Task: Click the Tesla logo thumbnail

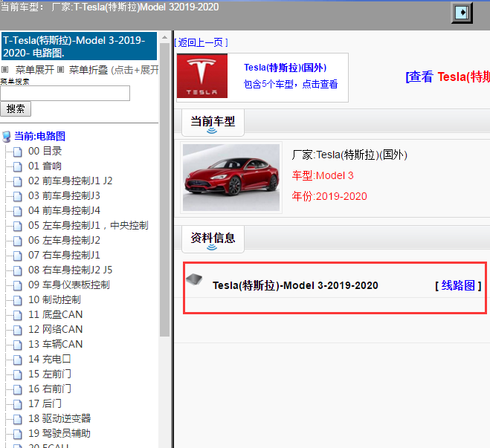Action: point(202,77)
